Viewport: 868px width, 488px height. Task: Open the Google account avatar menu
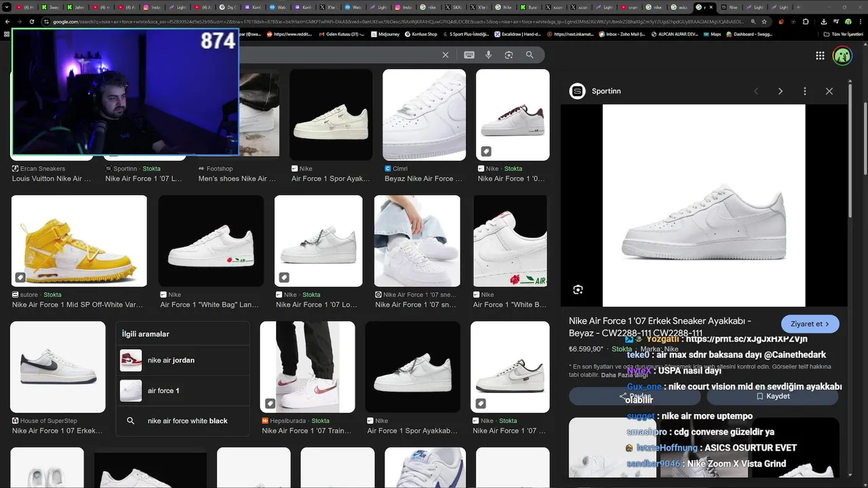pos(842,56)
